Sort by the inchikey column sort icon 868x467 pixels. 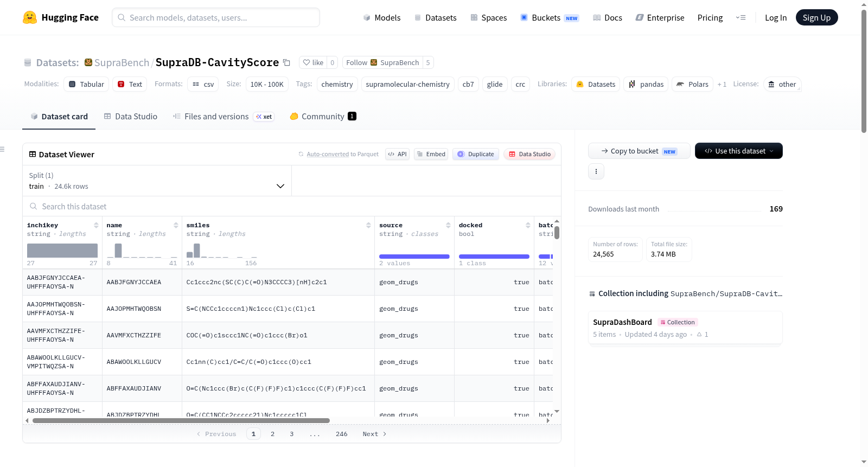pos(96,225)
